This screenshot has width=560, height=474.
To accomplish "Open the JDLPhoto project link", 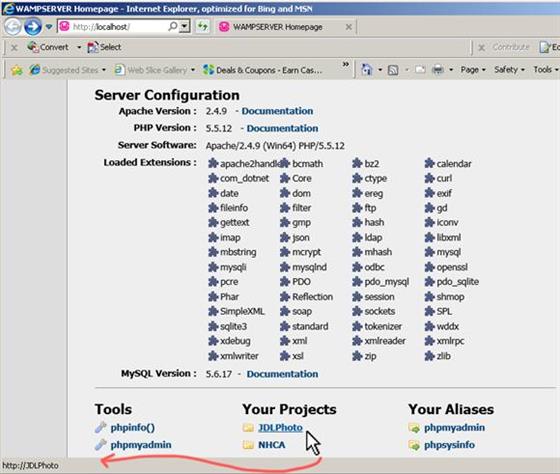I will [x=280, y=428].
